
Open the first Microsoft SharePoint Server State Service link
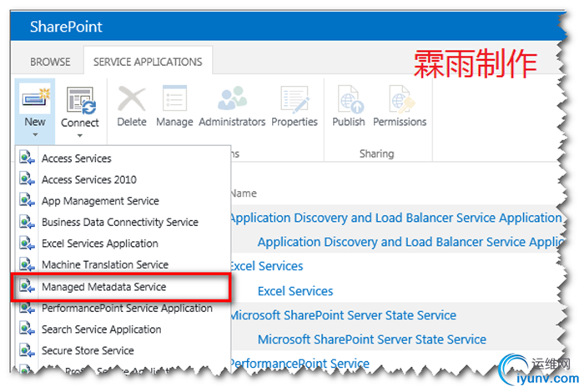(344, 315)
